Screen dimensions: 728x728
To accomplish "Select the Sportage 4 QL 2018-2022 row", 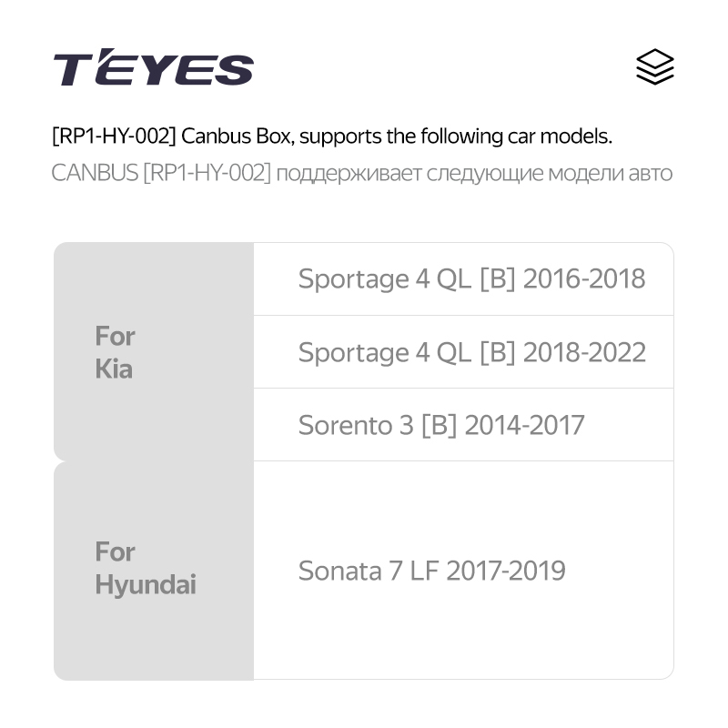I will [463, 352].
